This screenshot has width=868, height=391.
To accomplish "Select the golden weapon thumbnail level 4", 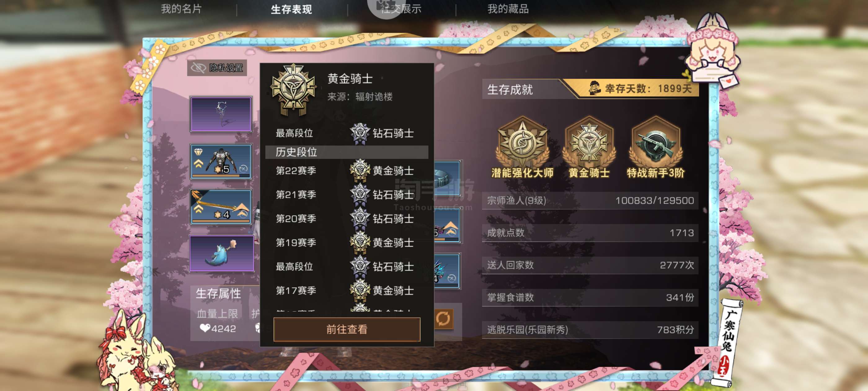I will click(x=221, y=207).
